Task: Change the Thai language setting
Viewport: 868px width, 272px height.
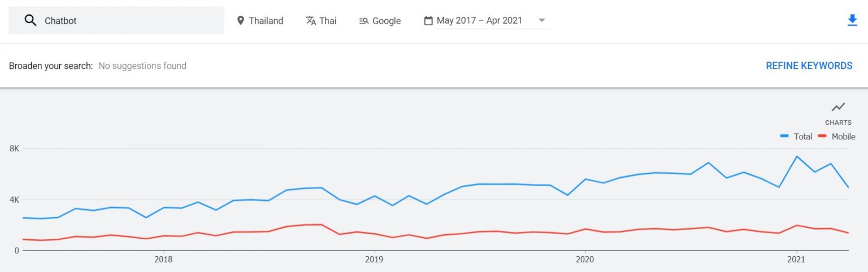Action: click(328, 21)
